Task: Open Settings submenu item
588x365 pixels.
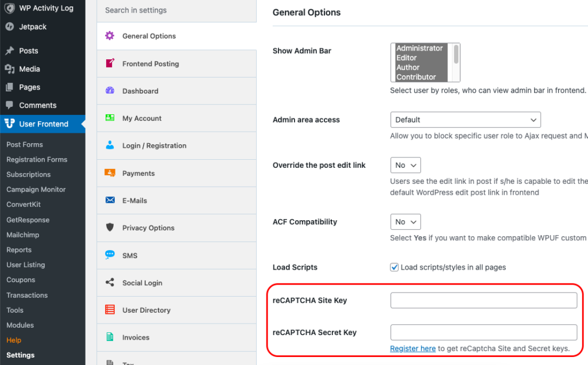Action: (20, 355)
